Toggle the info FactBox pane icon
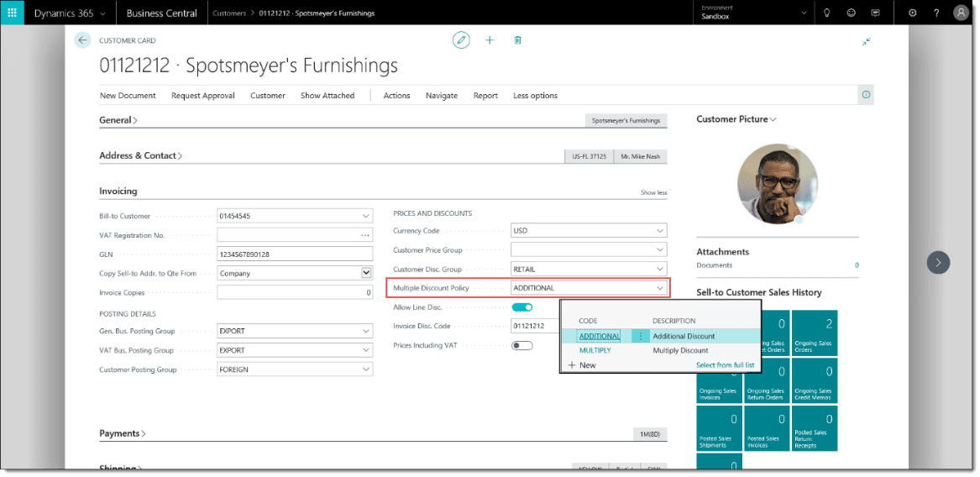Screen dimensions: 980x477 click(867, 95)
